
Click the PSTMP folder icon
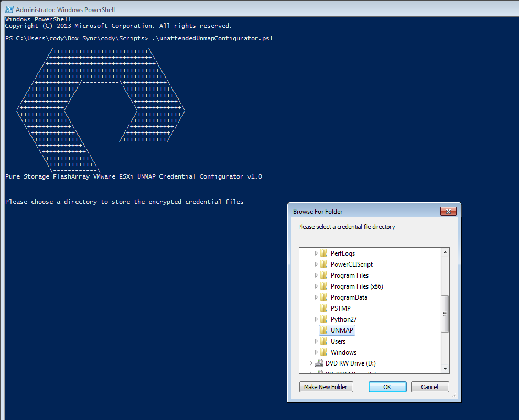(323, 308)
